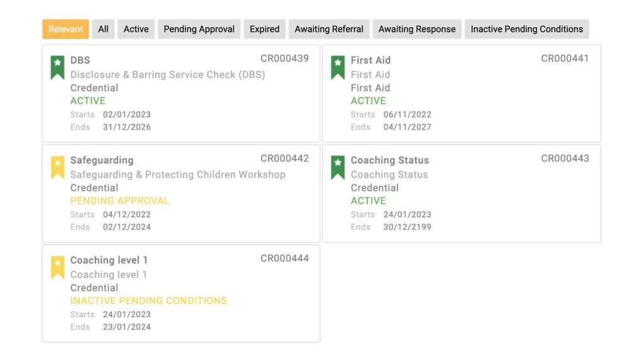Click the INACTIVE PENDING CONDITIONS status text

pyautogui.click(x=148, y=301)
